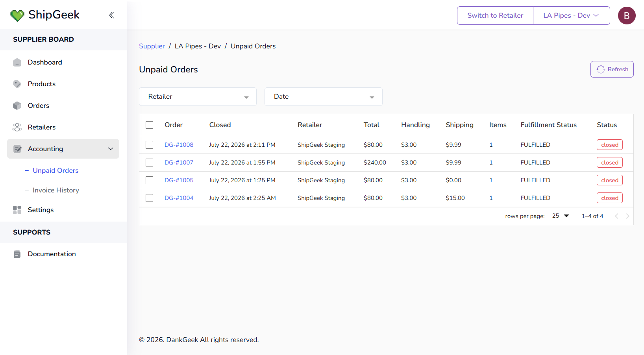This screenshot has width=644, height=355.
Task: Open Invoice History in sidebar
Action: [x=56, y=190]
